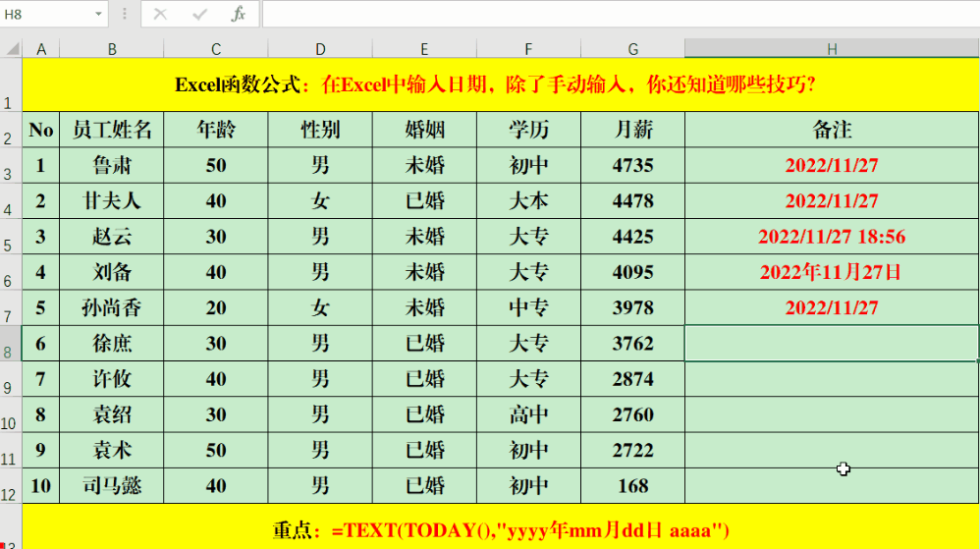Screen dimensions: 980x549
Task: Click the age cell 20
Action: 216,307
